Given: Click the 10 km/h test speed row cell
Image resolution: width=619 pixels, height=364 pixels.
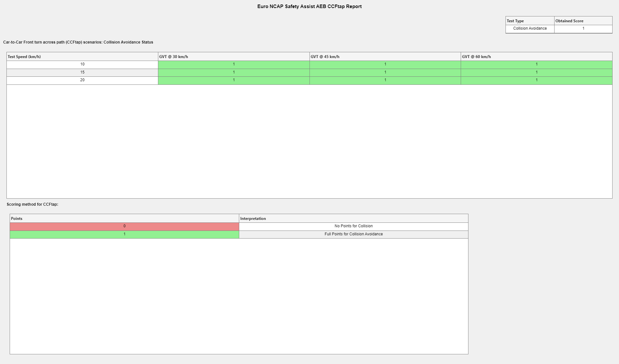Looking at the screenshot, I should pyautogui.click(x=82, y=64).
